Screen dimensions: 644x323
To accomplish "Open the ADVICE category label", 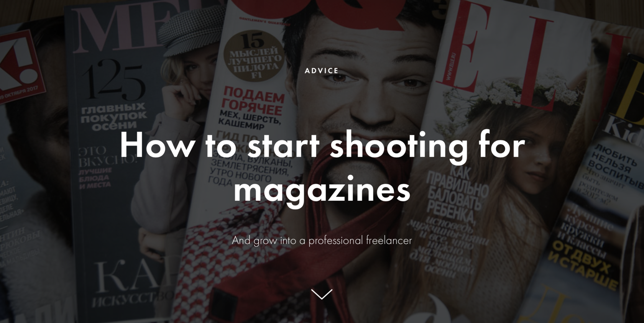I will 322,71.
